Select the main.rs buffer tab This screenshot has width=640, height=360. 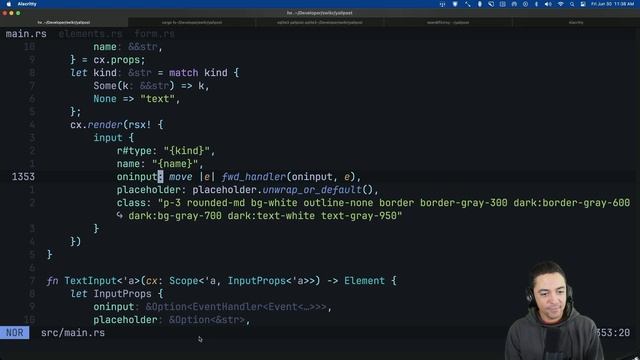pyautogui.click(x=26, y=34)
